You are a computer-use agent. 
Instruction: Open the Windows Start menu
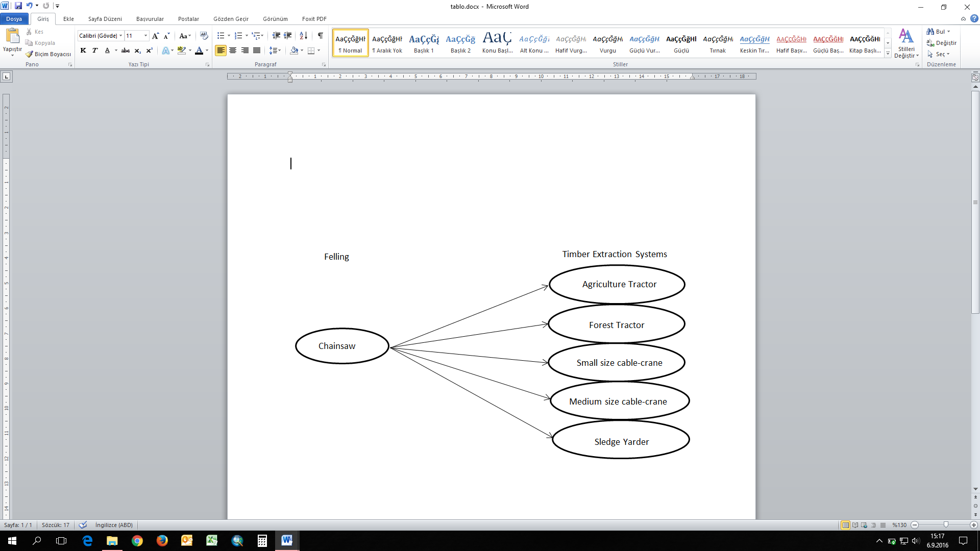click(x=12, y=541)
